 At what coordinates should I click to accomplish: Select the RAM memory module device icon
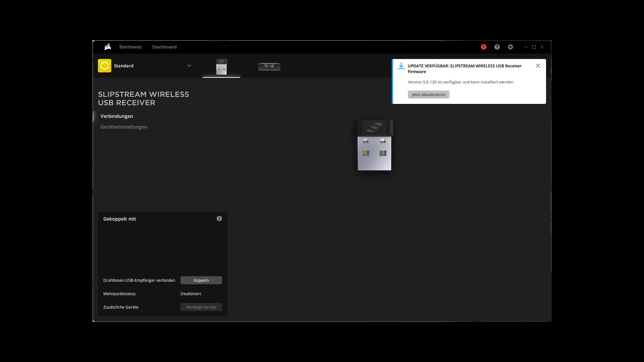[x=269, y=67]
